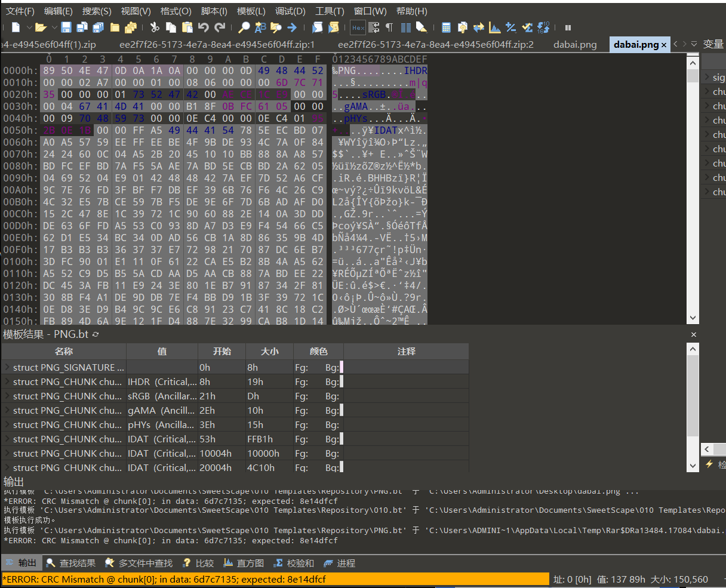Click the Save file toolbar icon
Image resolution: width=726 pixels, height=588 pixels.
(x=66, y=27)
